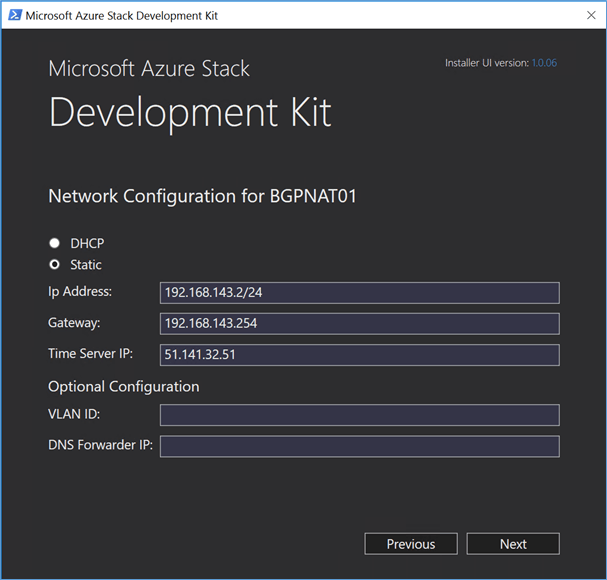Screen dimensions: 607x580
Task: Click the Time Server IP field
Action: 360,355
